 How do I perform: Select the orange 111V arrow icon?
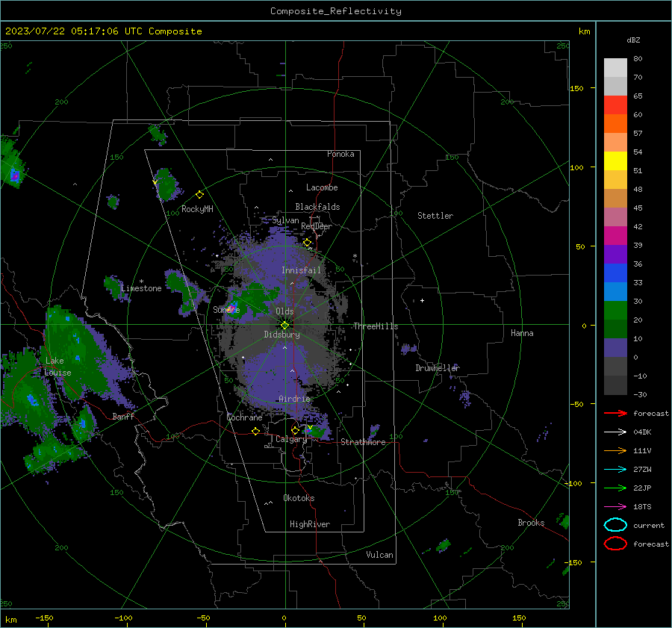(x=615, y=450)
